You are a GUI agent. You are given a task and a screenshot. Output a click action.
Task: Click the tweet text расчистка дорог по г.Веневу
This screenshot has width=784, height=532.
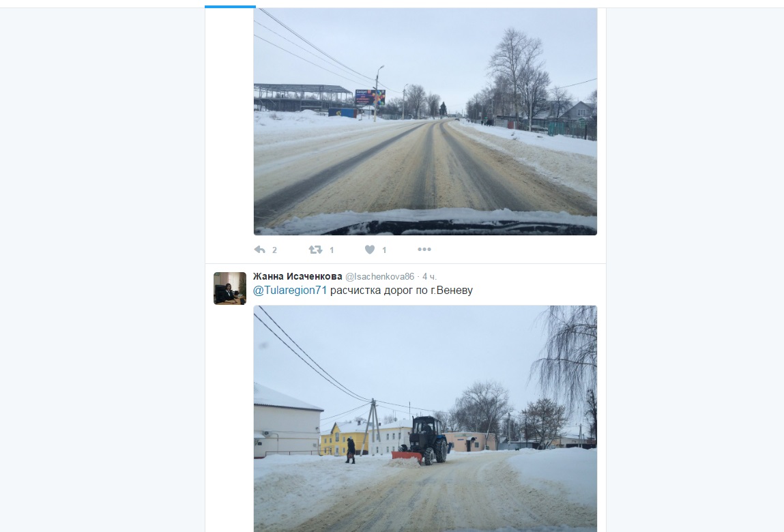click(x=401, y=291)
